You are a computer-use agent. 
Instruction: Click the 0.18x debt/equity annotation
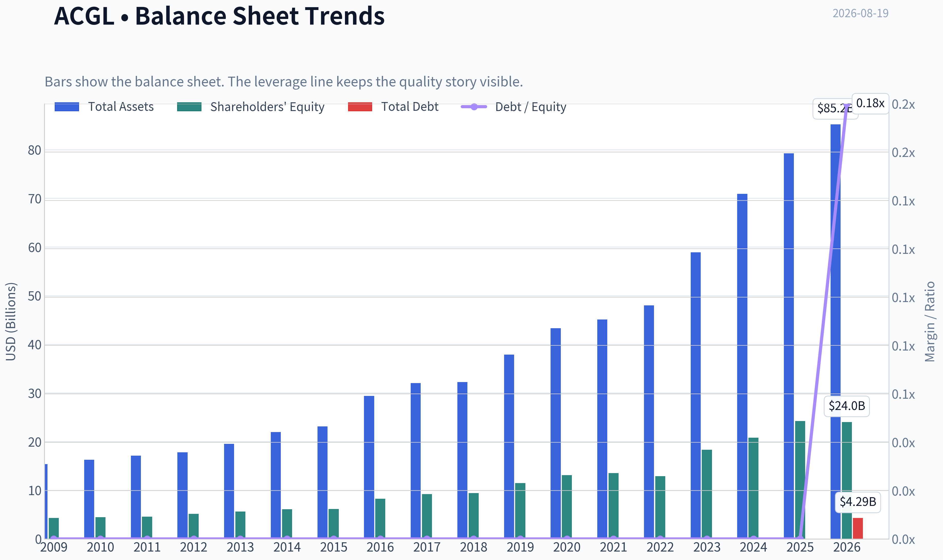[x=870, y=103]
